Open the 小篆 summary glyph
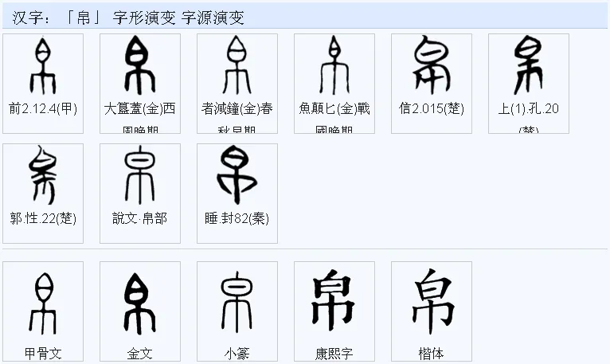Image resolution: width=610 pixels, height=364 pixels. pyautogui.click(x=237, y=303)
